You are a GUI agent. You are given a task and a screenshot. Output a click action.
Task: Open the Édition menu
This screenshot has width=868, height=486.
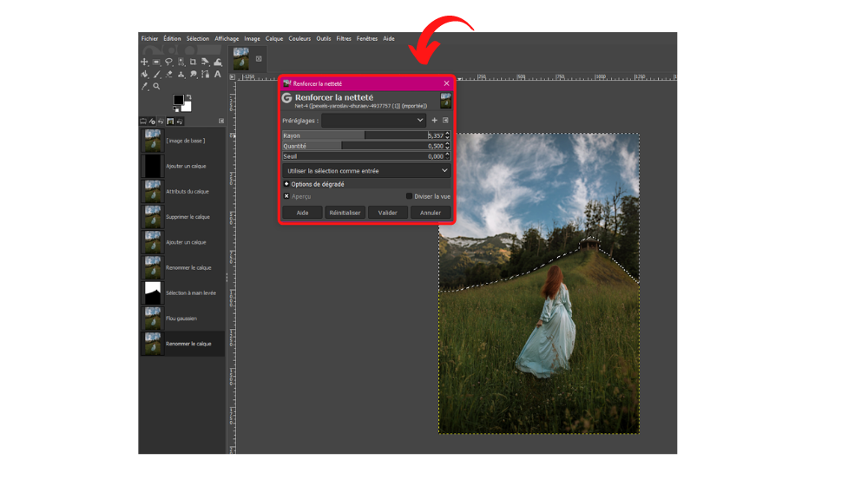(x=172, y=39)
